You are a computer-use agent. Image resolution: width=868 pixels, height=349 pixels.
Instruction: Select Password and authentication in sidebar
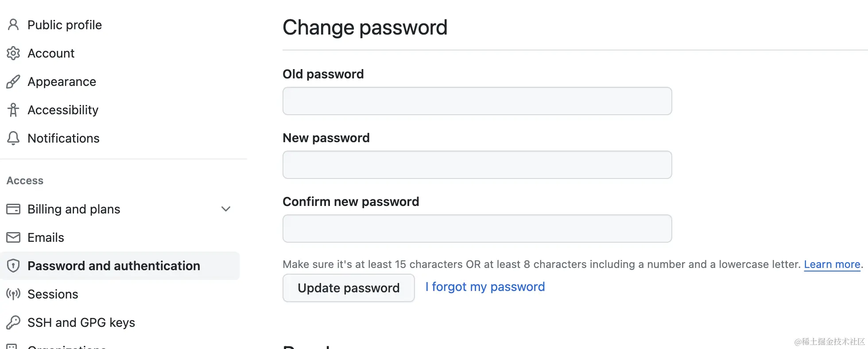120,266
